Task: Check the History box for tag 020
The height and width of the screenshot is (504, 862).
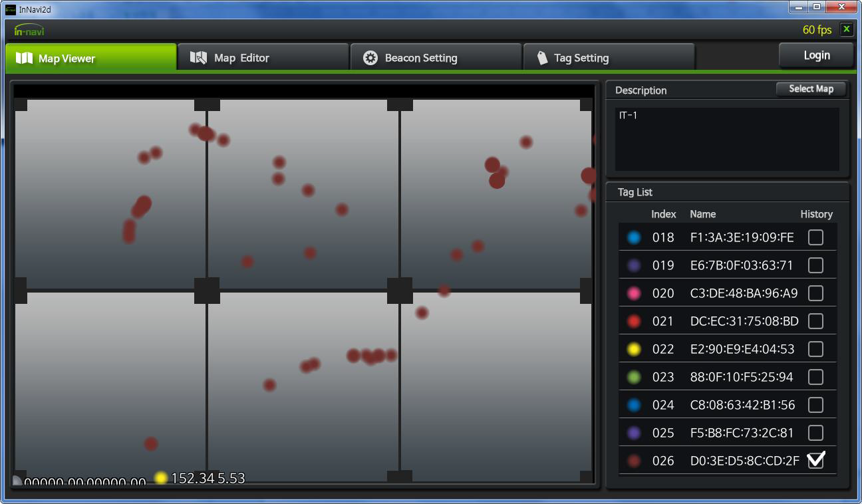Action: [815, 293]
